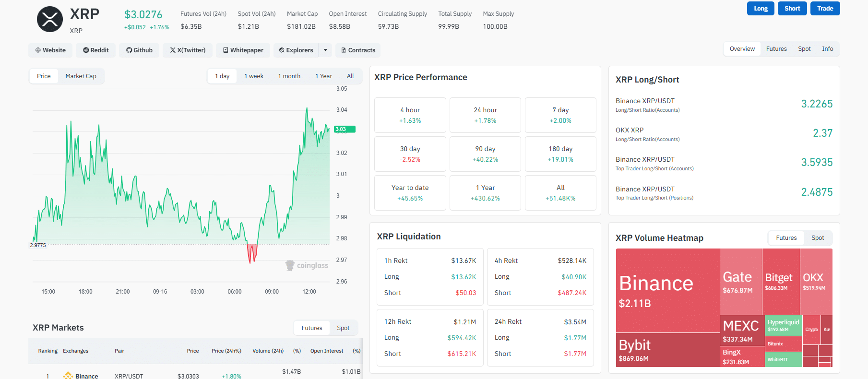This screenshot has width=868, height=379.
Task: Select Futures in Volume Heatmap toggle
Action: 786,238
